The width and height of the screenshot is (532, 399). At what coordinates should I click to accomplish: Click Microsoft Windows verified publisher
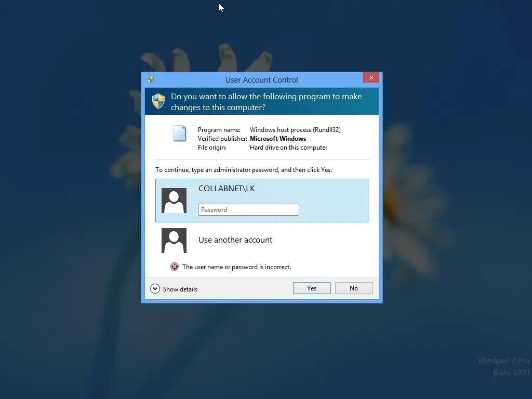click(x=278, y=139)
